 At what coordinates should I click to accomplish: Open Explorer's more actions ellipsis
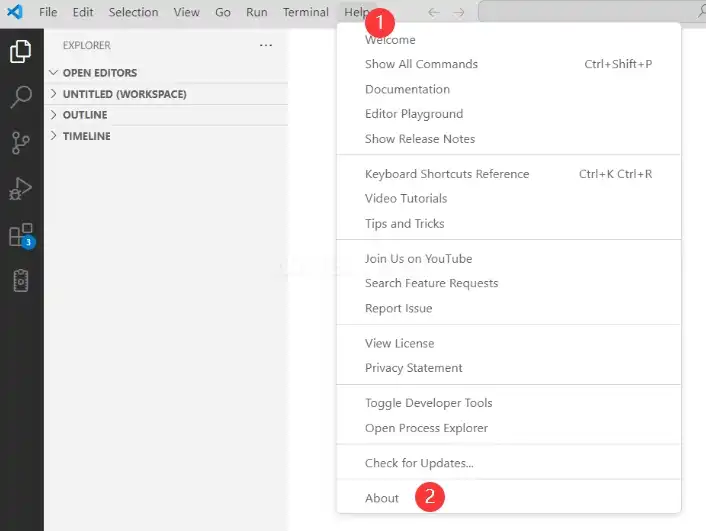(x=265, y=45)
